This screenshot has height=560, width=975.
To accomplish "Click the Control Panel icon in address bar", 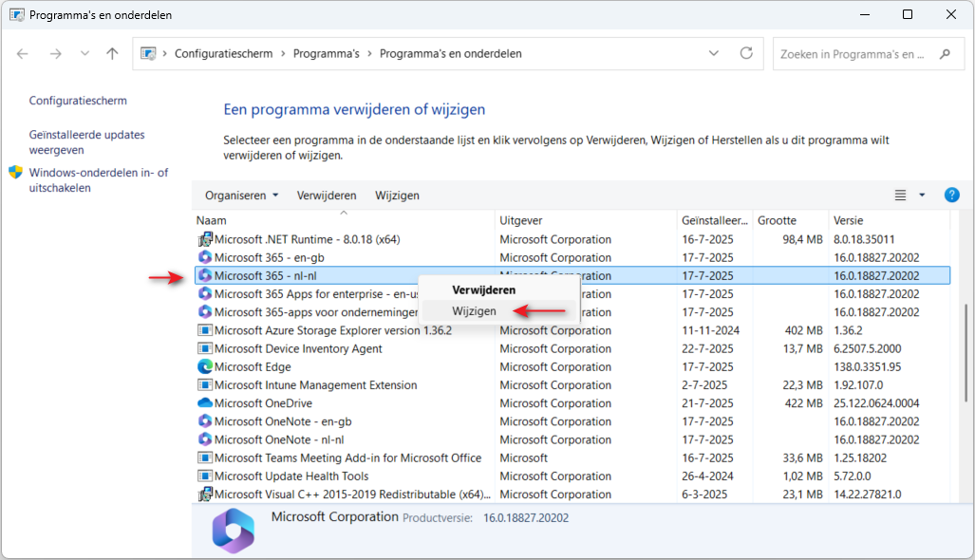I will tap(148, 53).
